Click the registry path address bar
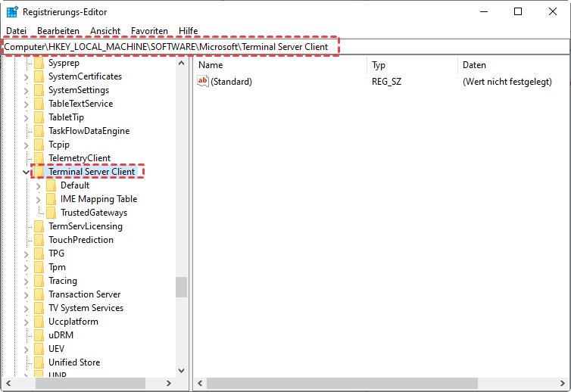 tap(285, 47)
